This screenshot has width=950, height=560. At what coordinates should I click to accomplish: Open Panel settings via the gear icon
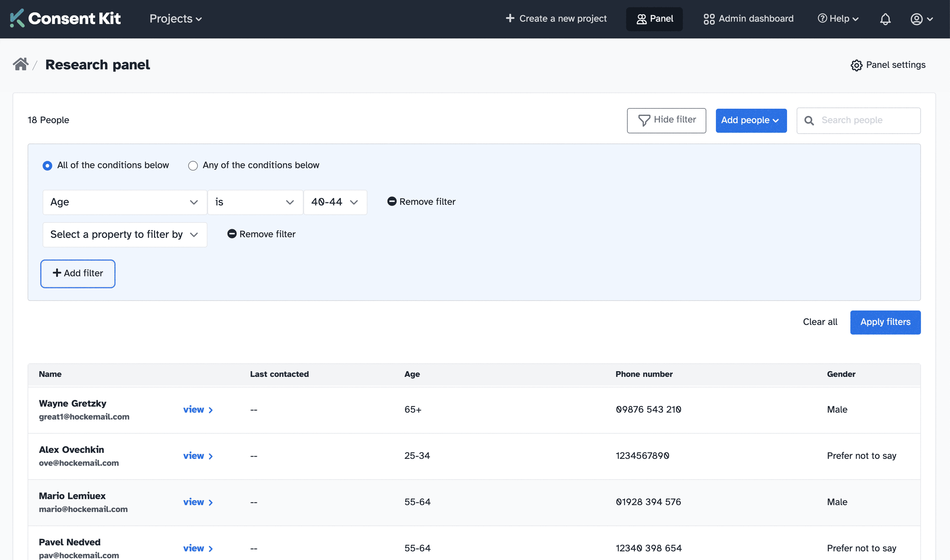856,65
